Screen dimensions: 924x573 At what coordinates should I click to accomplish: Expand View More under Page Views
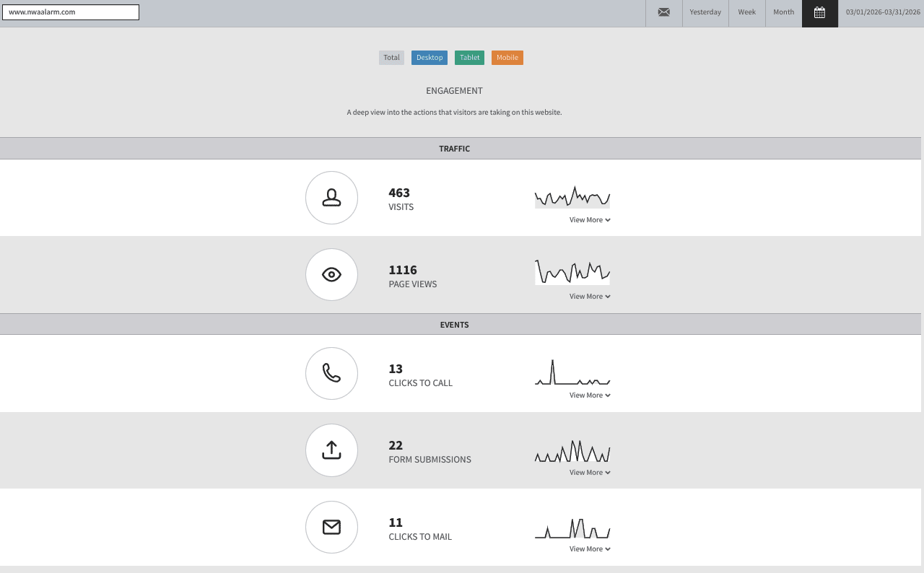click(x=590, y=297)
